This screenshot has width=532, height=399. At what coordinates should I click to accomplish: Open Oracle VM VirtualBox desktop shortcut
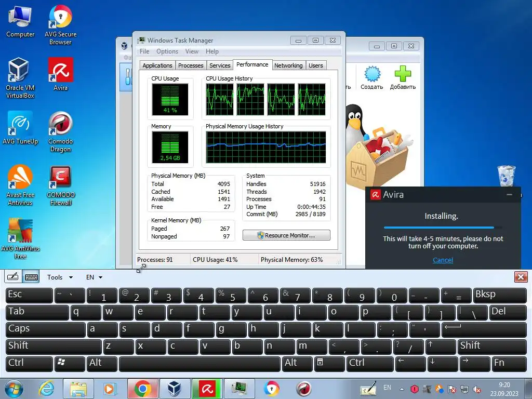pyautogui.click(x=20, y=78)
